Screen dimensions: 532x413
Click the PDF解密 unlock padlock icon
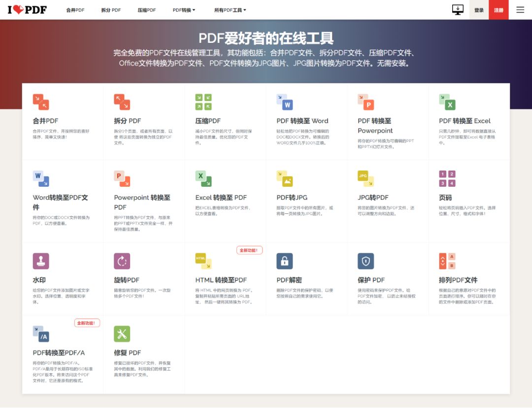click(x=285, y=261)
